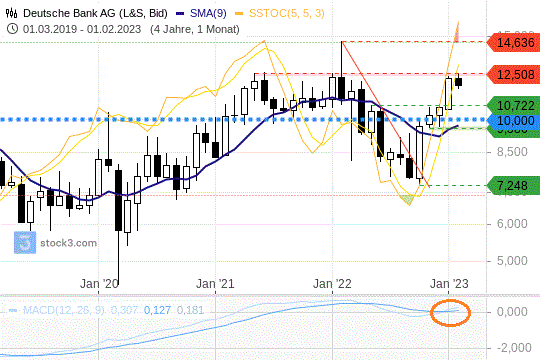The height and width of the screenshot is (360, 540).
Task: Click the 6,000 price axis value
Action: tap(512, 224)
